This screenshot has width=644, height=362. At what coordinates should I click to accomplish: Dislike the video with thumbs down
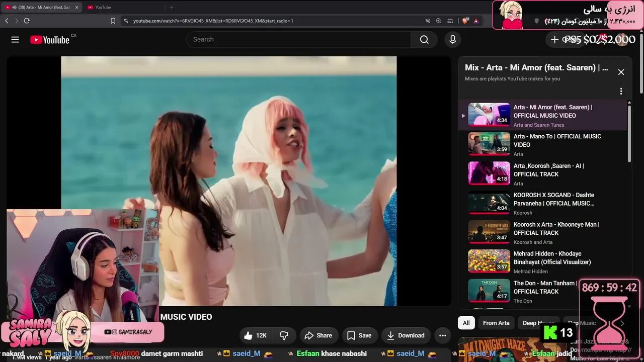284,335
